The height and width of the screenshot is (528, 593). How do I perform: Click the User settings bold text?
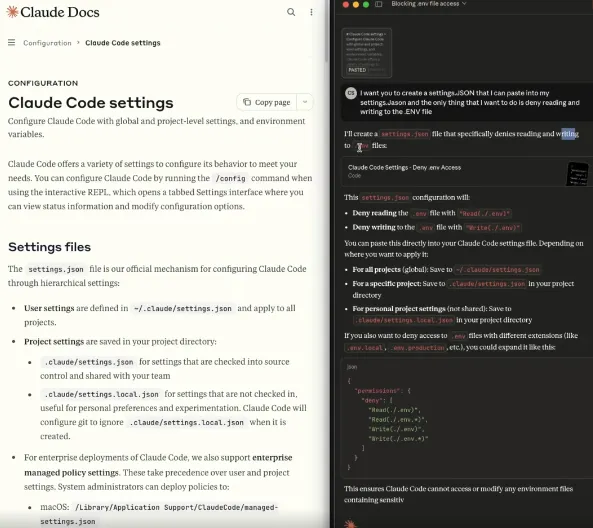pyautogui.click(x=49, y=308)
